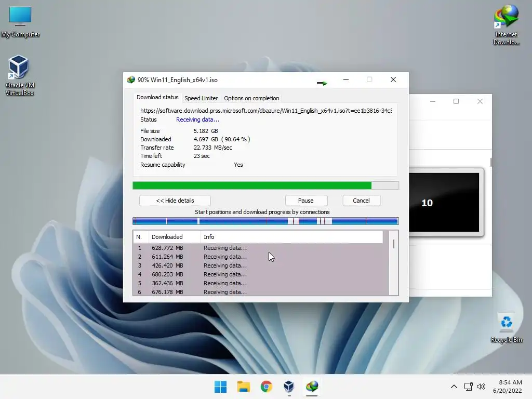This screenshot has height=399, width=532.
Task: Click the time left value 23 sec
Action: [202, 156]
